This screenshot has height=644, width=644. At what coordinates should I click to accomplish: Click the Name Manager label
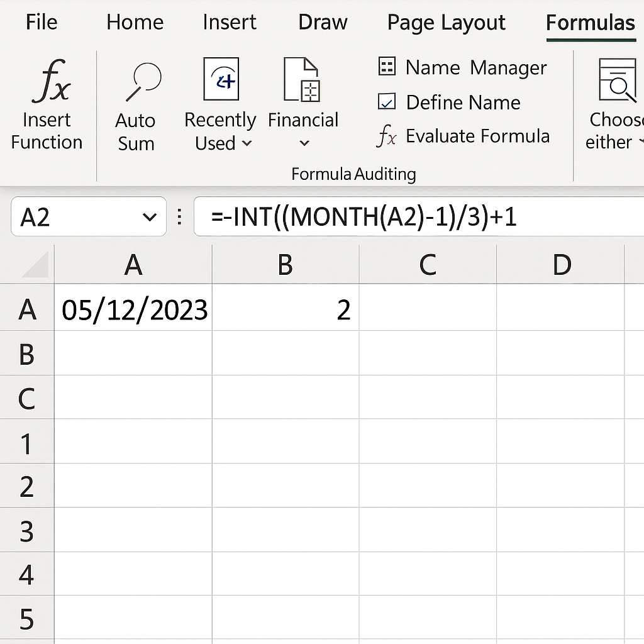(476, 67)
